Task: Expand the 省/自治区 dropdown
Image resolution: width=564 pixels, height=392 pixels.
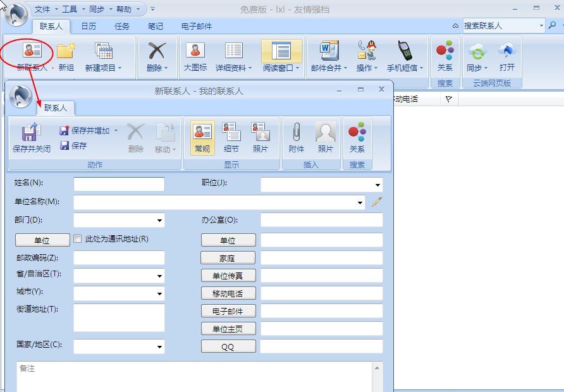Action: pos(159,276)
